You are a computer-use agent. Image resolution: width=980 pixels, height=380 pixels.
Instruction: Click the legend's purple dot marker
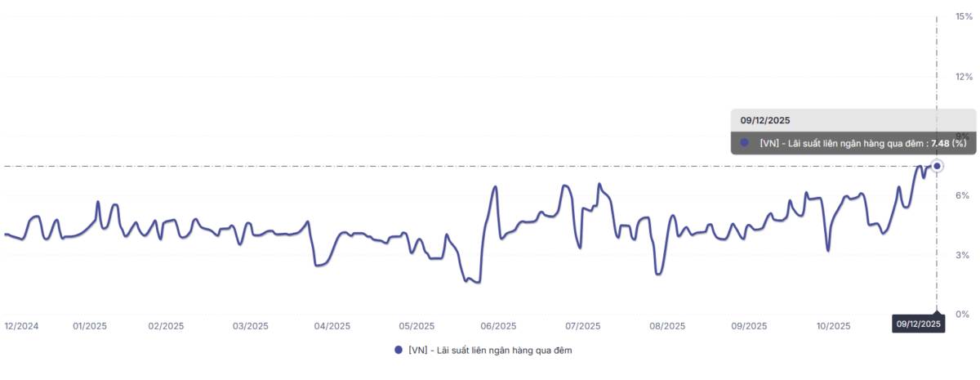click(x=399, y=350)
